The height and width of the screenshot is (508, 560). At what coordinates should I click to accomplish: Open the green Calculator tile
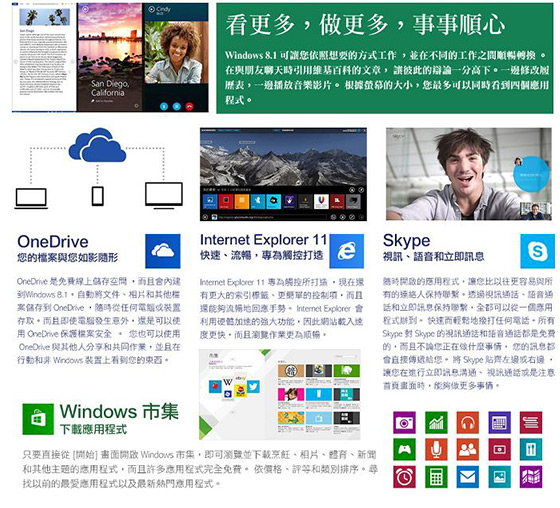click(x=436, y=477)
